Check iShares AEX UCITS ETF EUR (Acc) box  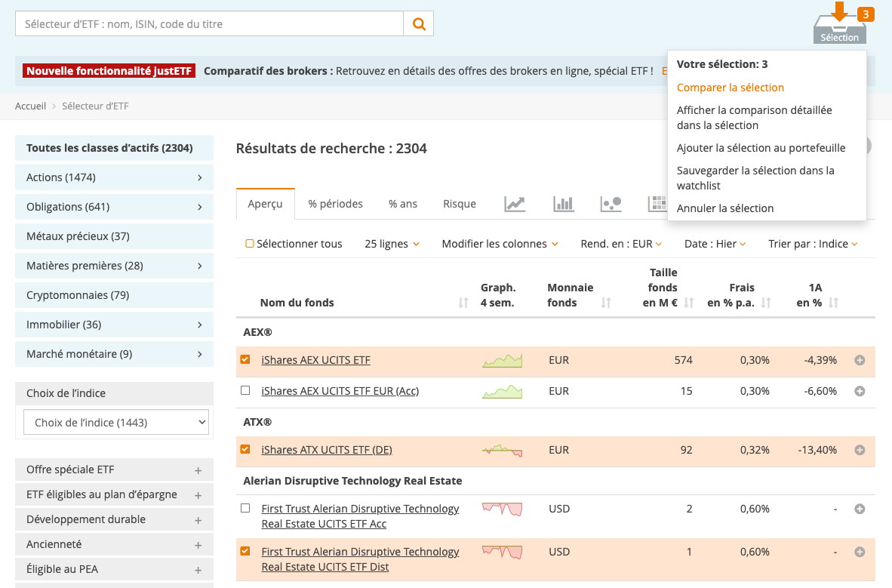coord(245,391)
